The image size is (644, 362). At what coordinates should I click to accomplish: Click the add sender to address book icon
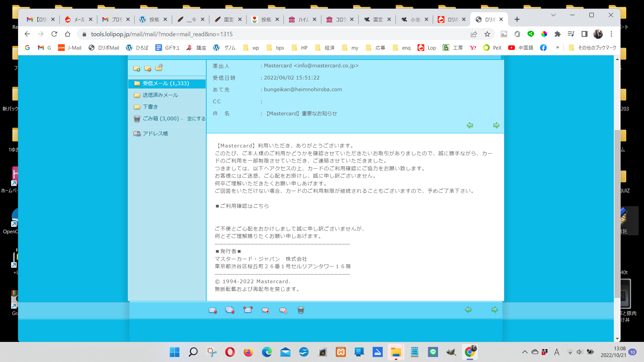pyautogui.click(x=266, y=311)
